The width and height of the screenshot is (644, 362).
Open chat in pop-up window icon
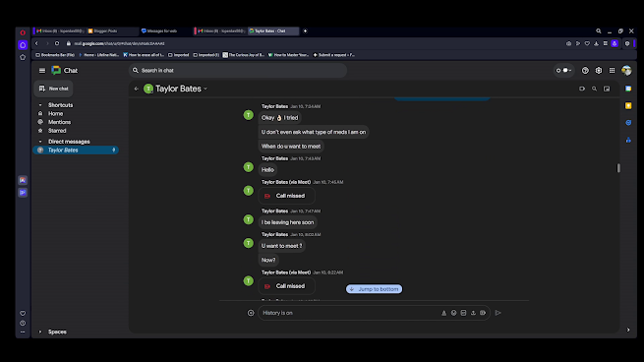pos(607,89)
